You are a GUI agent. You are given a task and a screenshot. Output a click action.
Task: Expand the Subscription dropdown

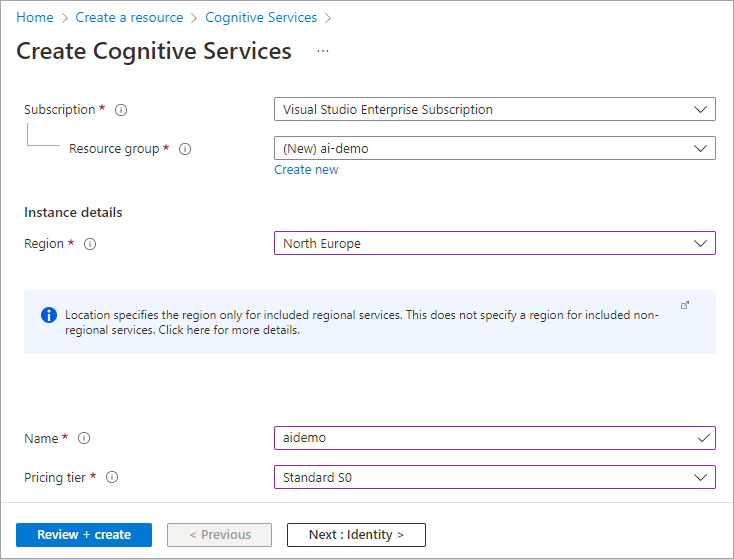coord(494,109)
